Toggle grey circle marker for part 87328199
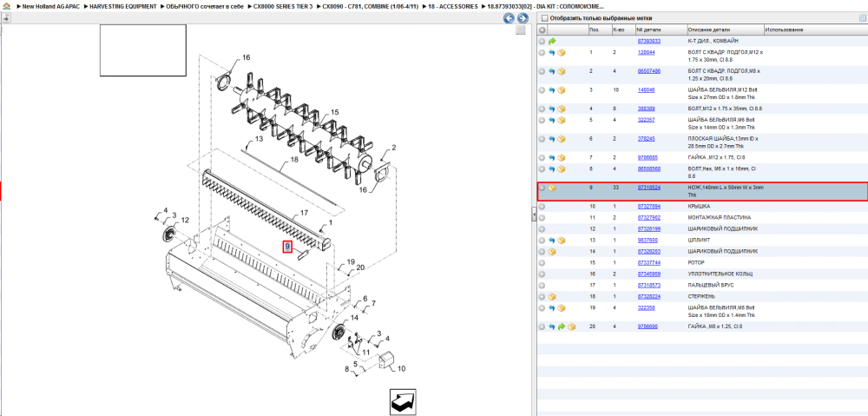The height and width of the screenshot is (416, 868). tap(542, 228)
